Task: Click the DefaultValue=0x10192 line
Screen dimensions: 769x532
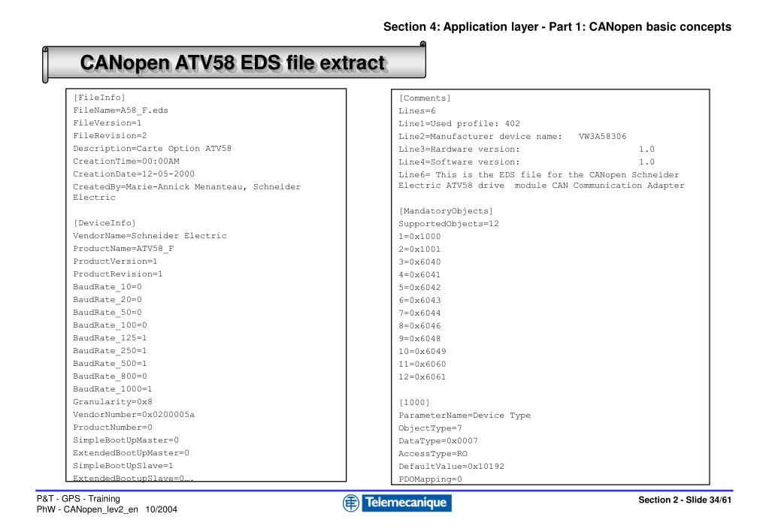Action: tap(451, 467)
